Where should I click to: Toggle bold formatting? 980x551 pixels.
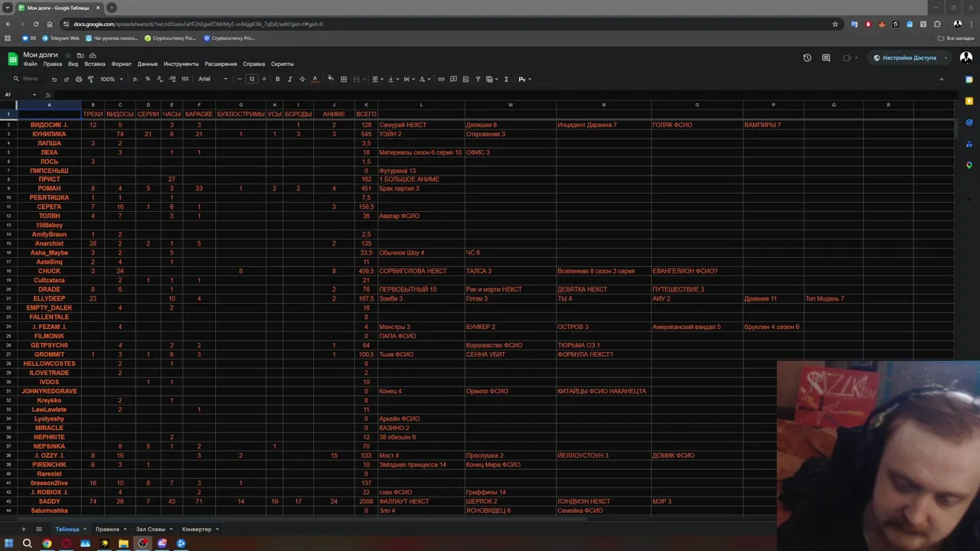[x=278, y=79]
